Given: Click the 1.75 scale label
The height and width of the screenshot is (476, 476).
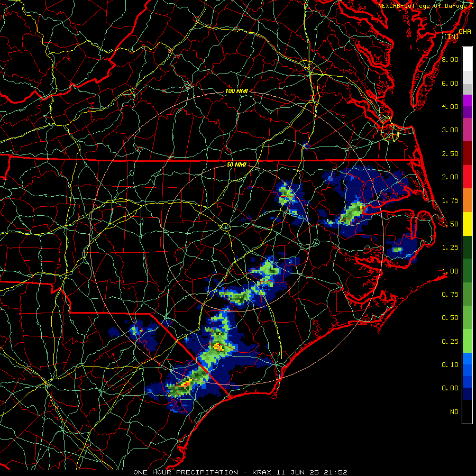Looking at the screenshot, I should click(450, 200).
